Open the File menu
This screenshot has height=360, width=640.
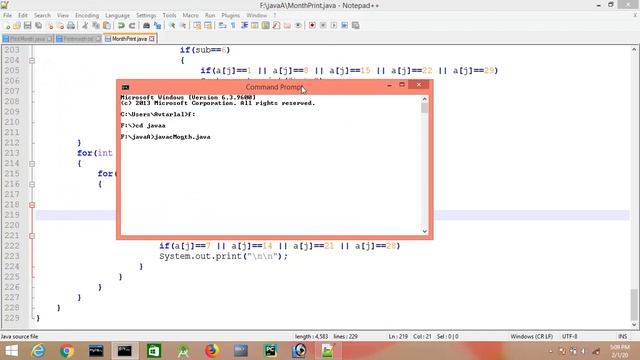click(x=7, y=16)
